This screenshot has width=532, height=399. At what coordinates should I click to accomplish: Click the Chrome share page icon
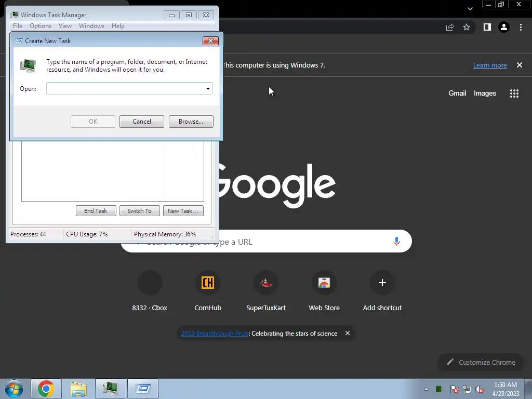point(450,27)
